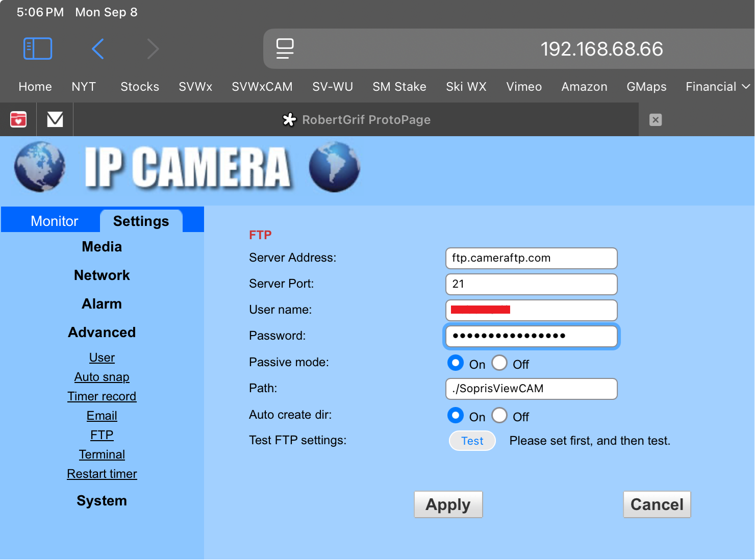Click the page reader icon in address bar
The height and width of the screenshot is (560, 755).
(285, 49)
